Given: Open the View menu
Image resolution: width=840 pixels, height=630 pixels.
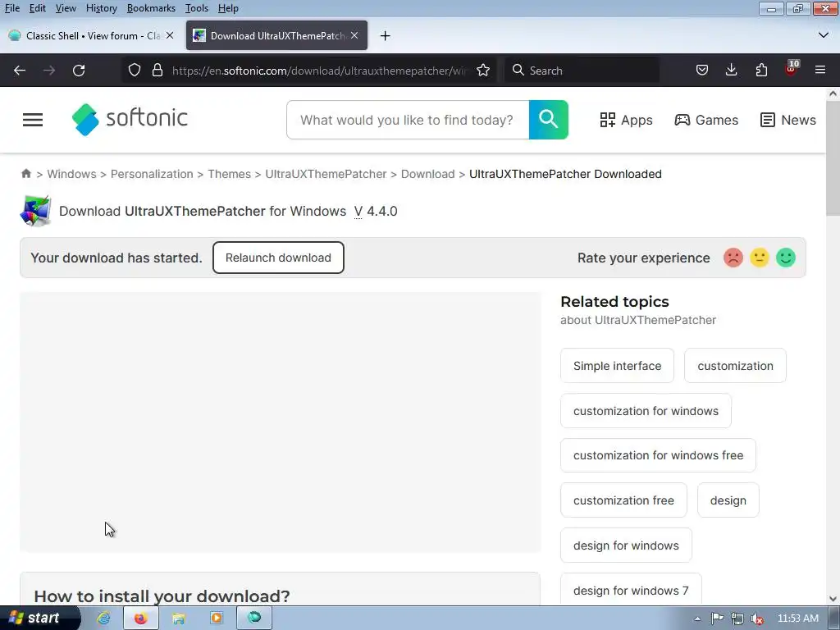Looking at the screenshot, I should click(x=66, y=8).
